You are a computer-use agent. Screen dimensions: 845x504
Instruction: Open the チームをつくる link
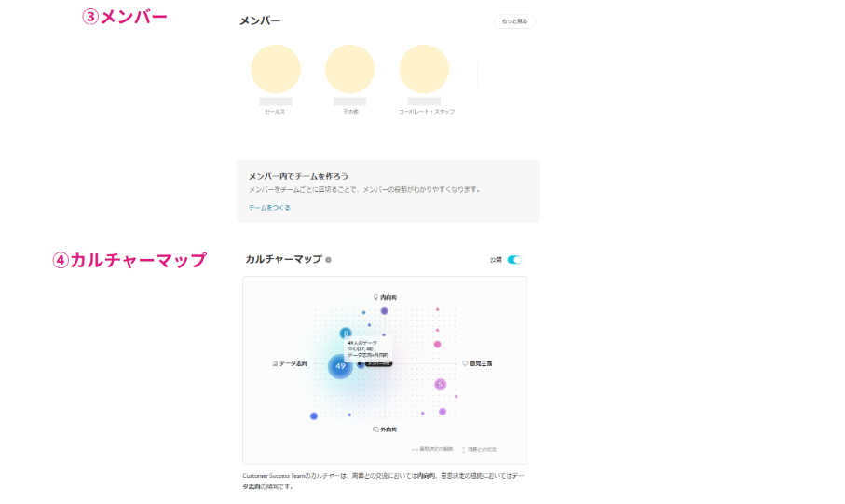click(269, 207)
